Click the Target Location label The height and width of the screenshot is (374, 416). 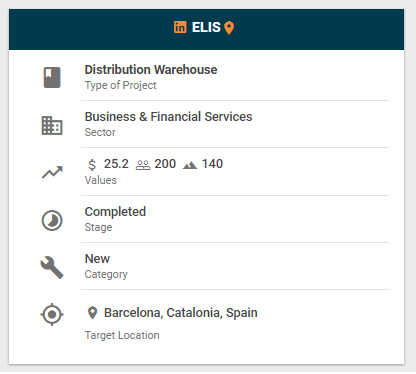point(122,335)
